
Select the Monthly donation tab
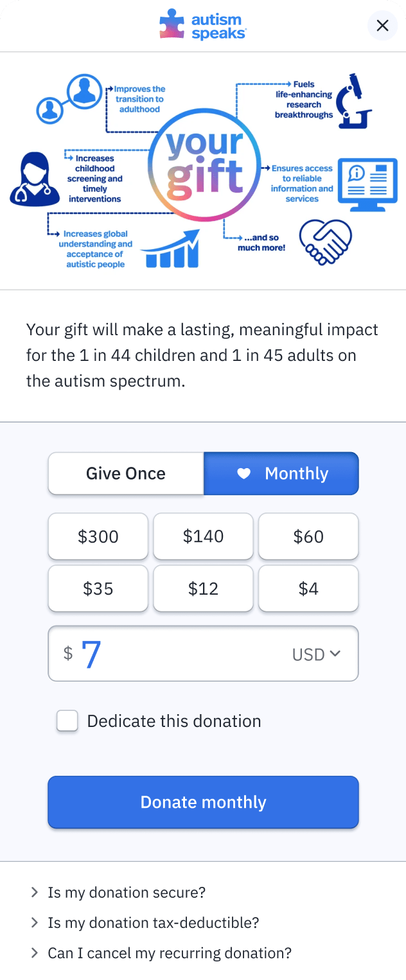tap(281, 474)
